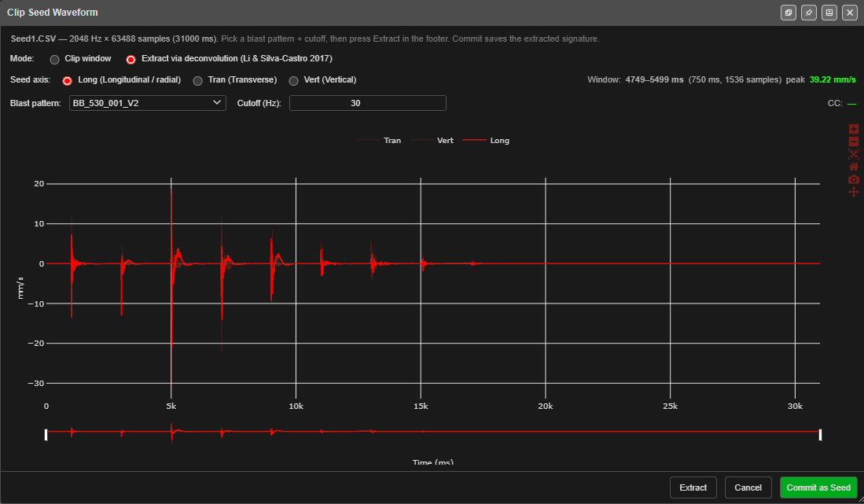Image resolution: width=864 pixels, height=504 pixels.
Task: Click the mm/s y-axis label
Action: tap(20, 288)
